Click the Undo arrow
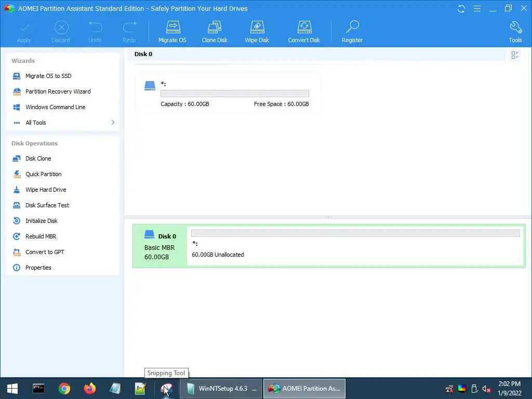 tap(95, 32)
